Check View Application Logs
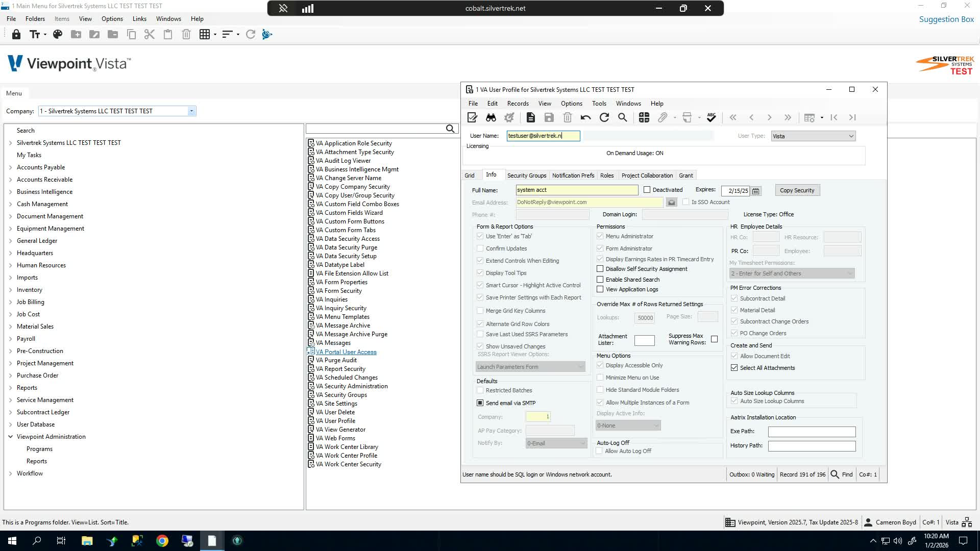980x551 pixels. [x=600, y=289]
